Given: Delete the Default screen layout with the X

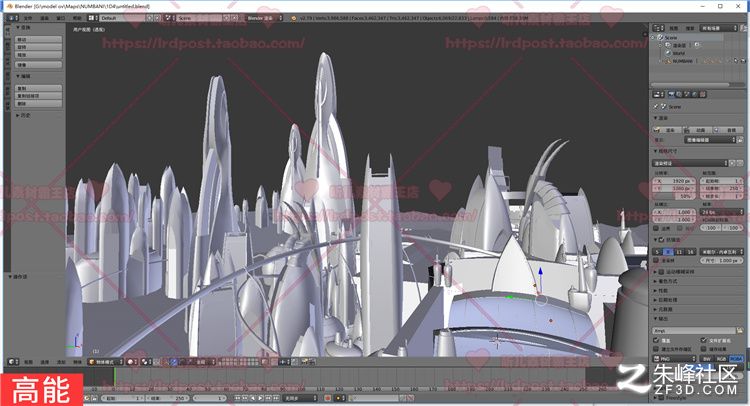Looking at the screenshot, I should point(158,18).
